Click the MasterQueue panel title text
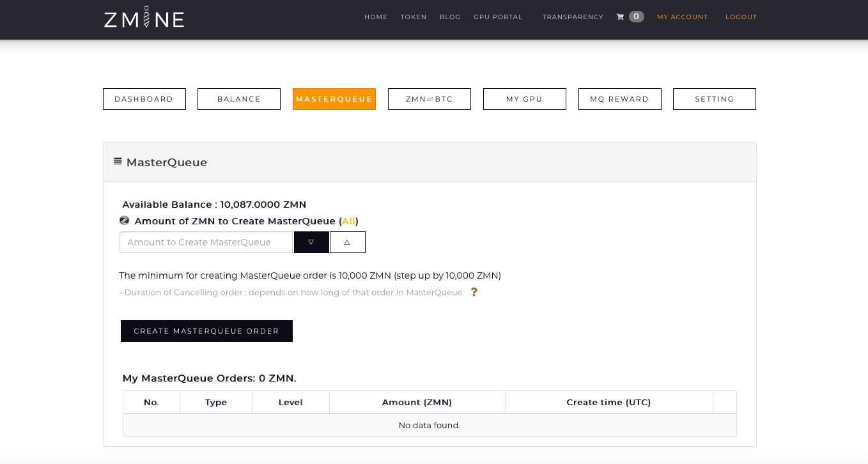The image size is (868, 464). click(x=167, y=162)
